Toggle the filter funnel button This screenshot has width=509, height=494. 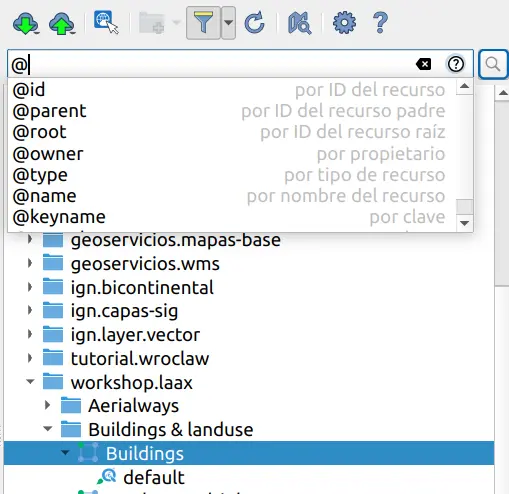(x=203, y=23)
